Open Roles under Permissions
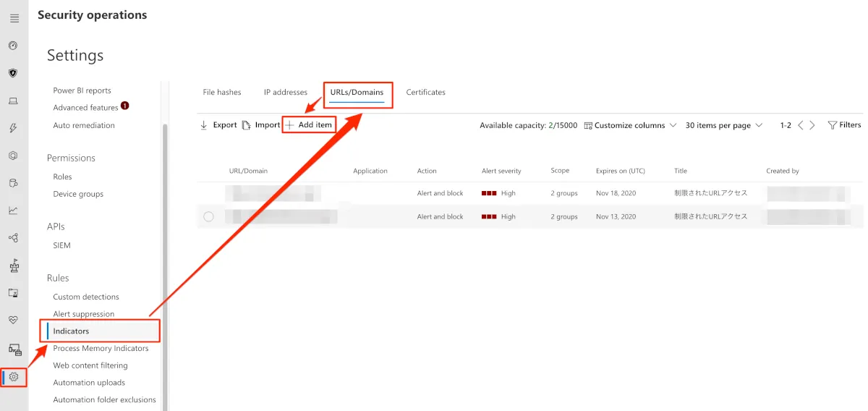Image resolution: width=868 pixels, height=411 pixels. pos(62,177)
